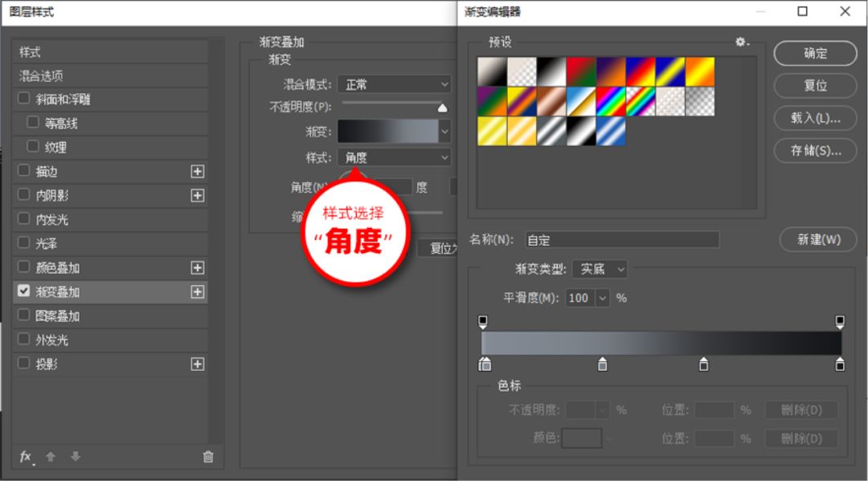Click the 确定 button

click(x=815, y=54)
